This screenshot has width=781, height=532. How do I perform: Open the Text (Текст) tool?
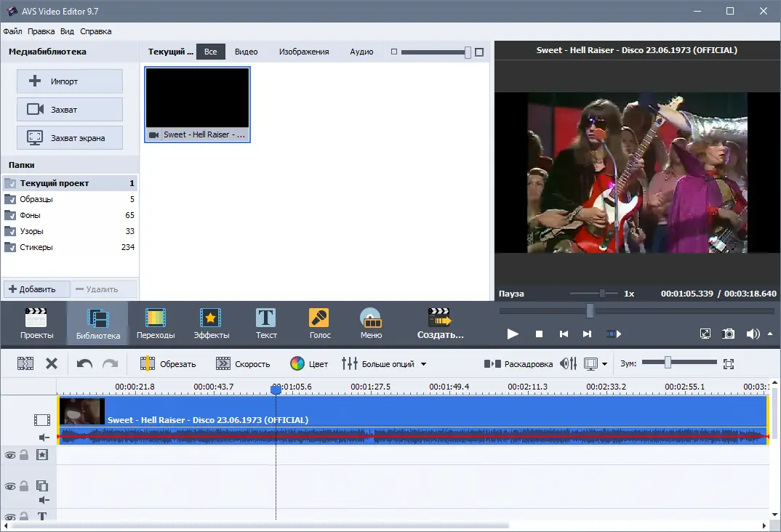click(266, 323)
